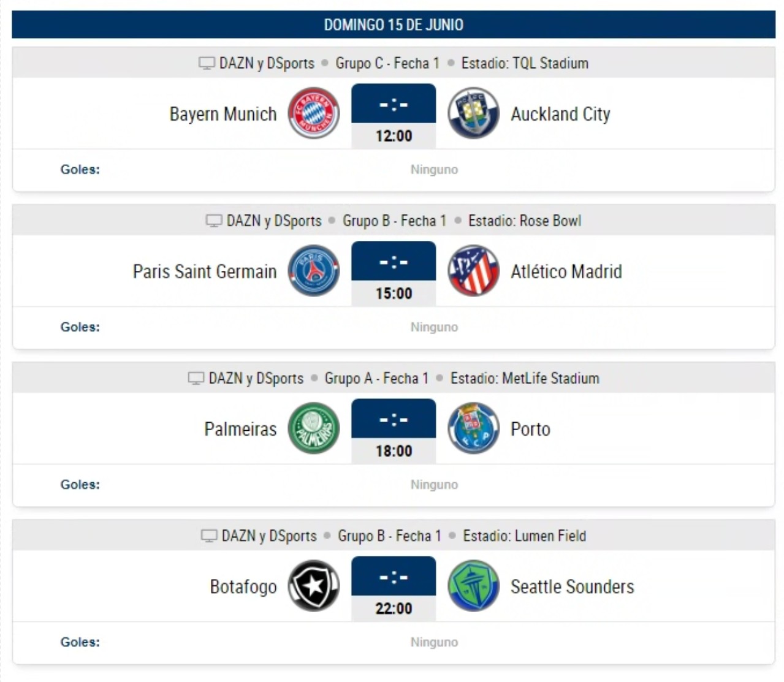Select the Seattle Sounders crest
Screen dimensions: 784x682
[x=473, y=585]
